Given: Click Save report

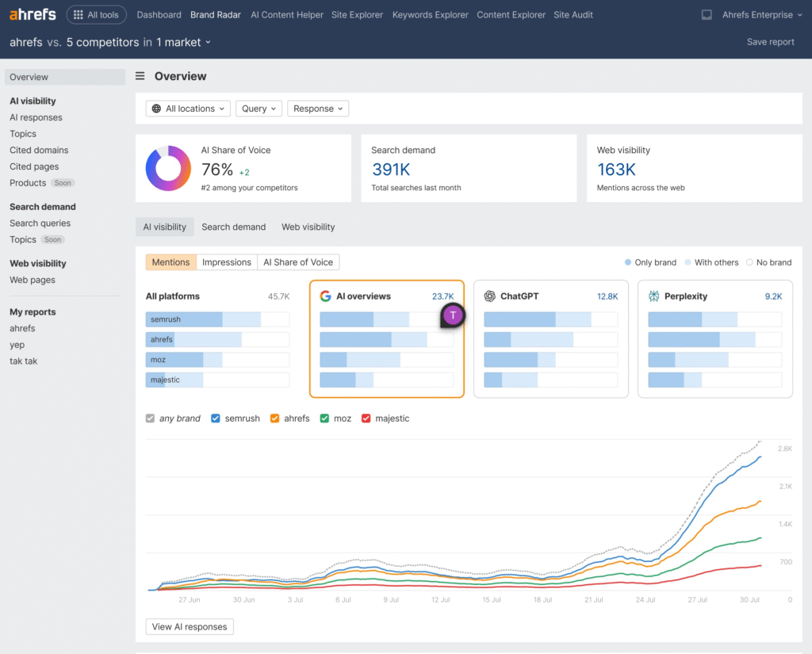Looking at the screenshot, I should click(x=771, y=42).
